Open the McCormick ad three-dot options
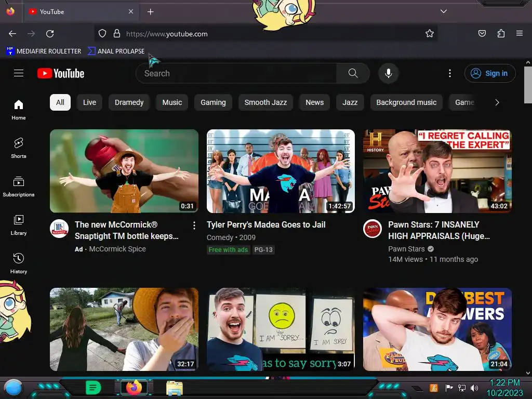Screen dimensions: 532x399 (194, 225)
